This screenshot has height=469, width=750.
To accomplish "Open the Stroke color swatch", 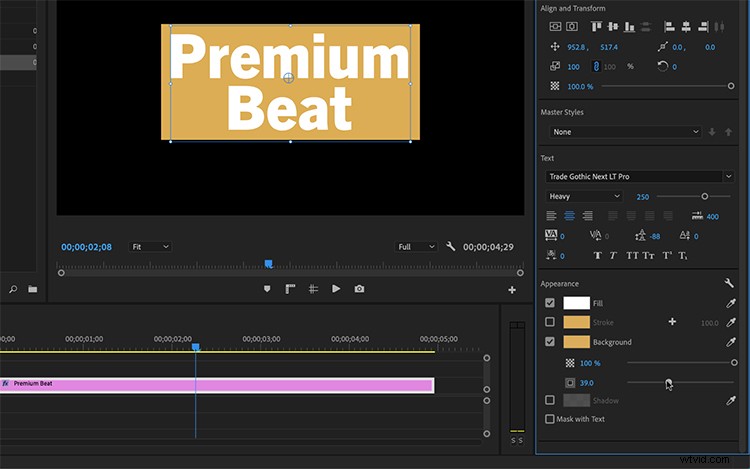I will pos(576,322).
